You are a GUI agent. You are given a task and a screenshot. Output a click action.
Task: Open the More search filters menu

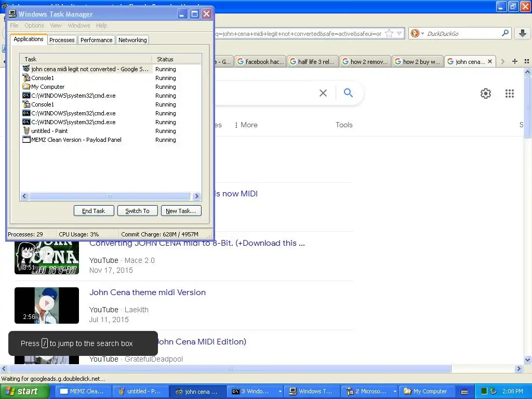tap(246, 125)
